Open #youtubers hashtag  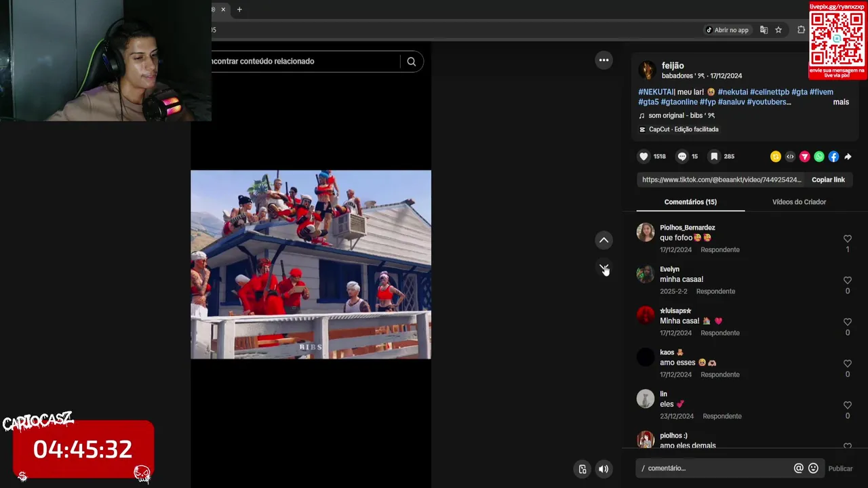(769, 102)
